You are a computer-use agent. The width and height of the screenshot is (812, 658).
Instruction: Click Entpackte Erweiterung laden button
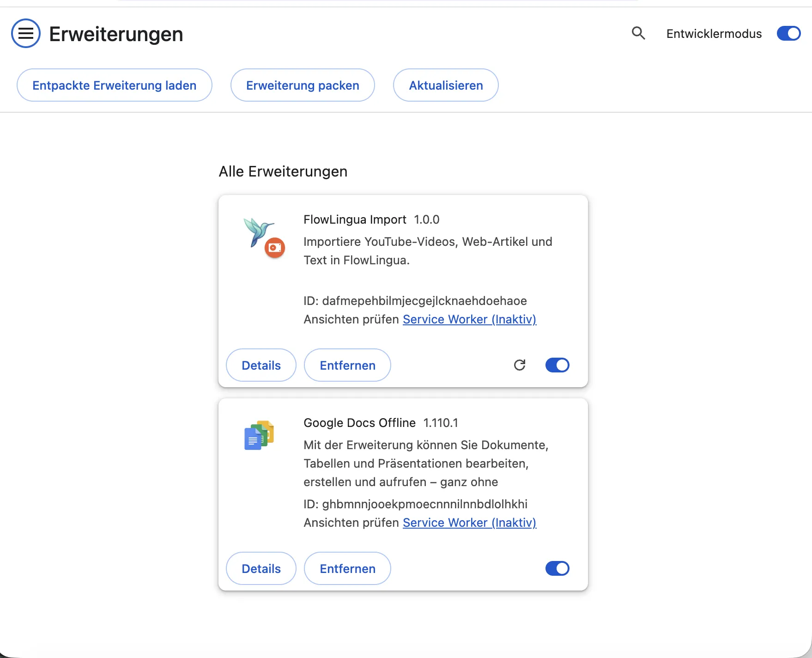point(115,85)
